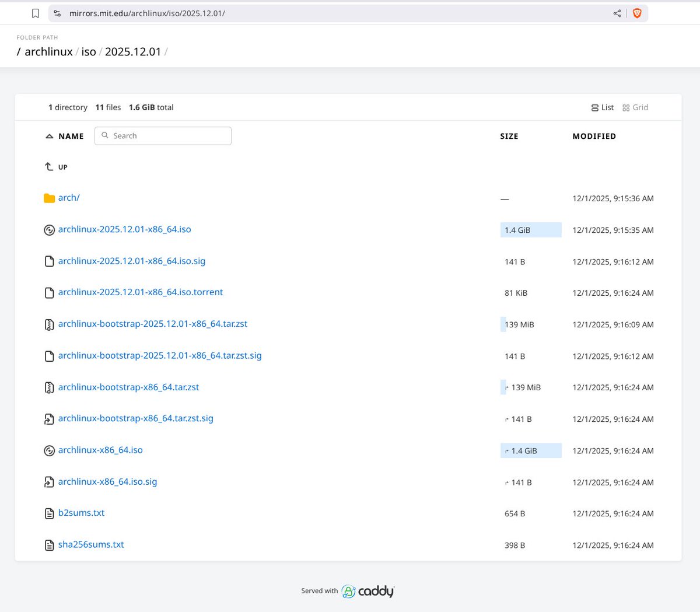Screen dimensions: 700x612
Task: Click the "1 directory" summary text
Action: click(68, 107)
